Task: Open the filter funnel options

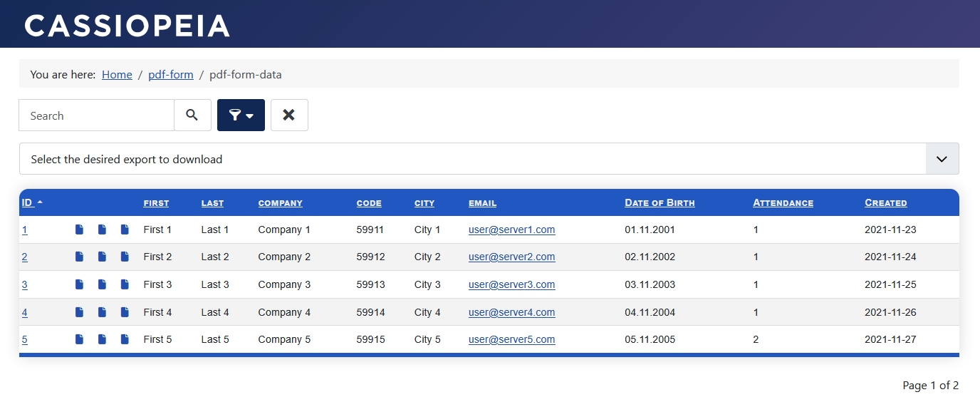Action: 241,115
